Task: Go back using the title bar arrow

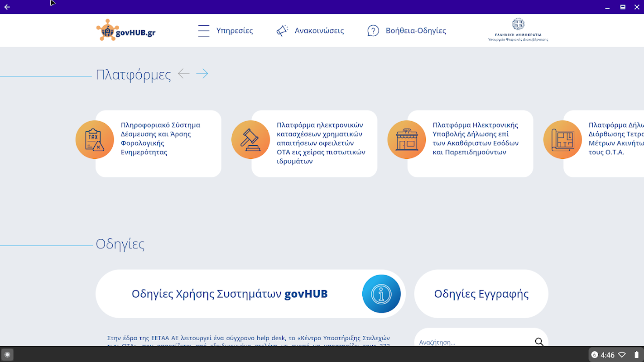Action: (7, 7)
